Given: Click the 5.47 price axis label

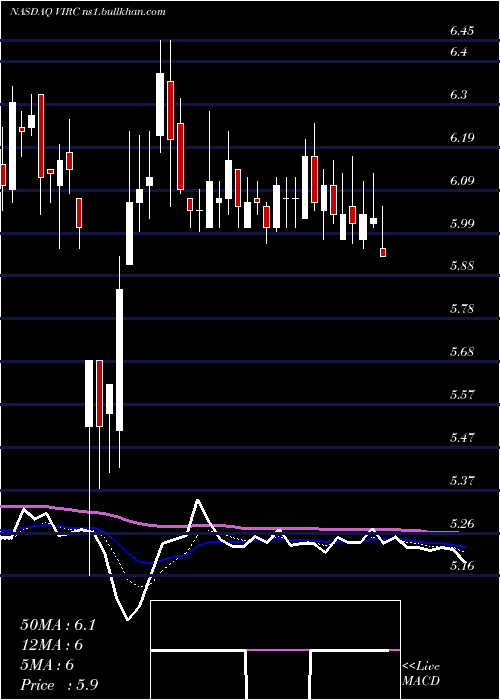Looking at the screenshot, I should tap(462, 438).
